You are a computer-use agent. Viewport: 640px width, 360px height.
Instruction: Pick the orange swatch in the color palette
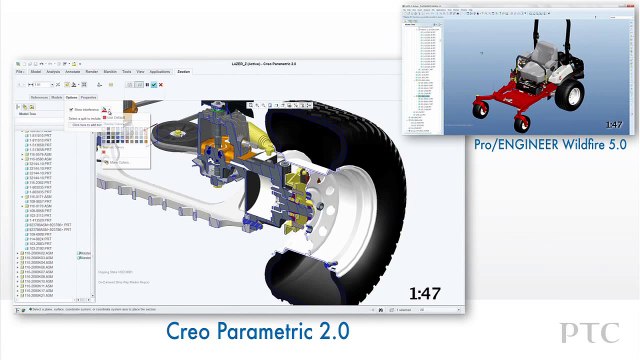click(146, 142)
